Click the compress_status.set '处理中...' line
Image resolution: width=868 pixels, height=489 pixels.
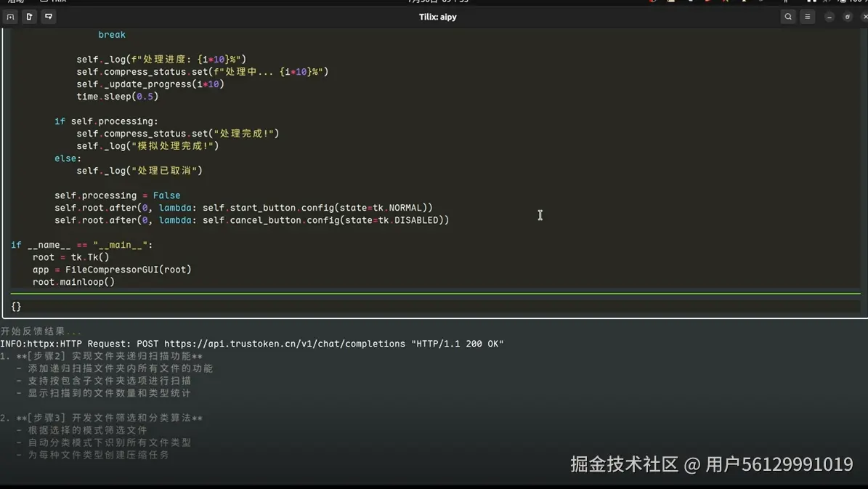(203, 72)
